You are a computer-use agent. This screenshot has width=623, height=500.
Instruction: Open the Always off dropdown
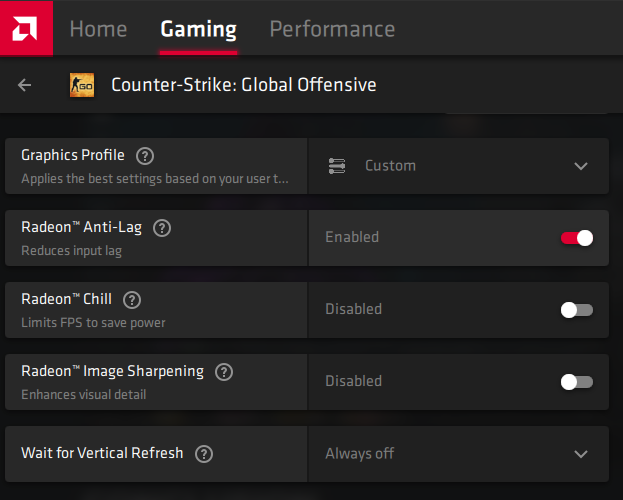[x=360, y=454]
